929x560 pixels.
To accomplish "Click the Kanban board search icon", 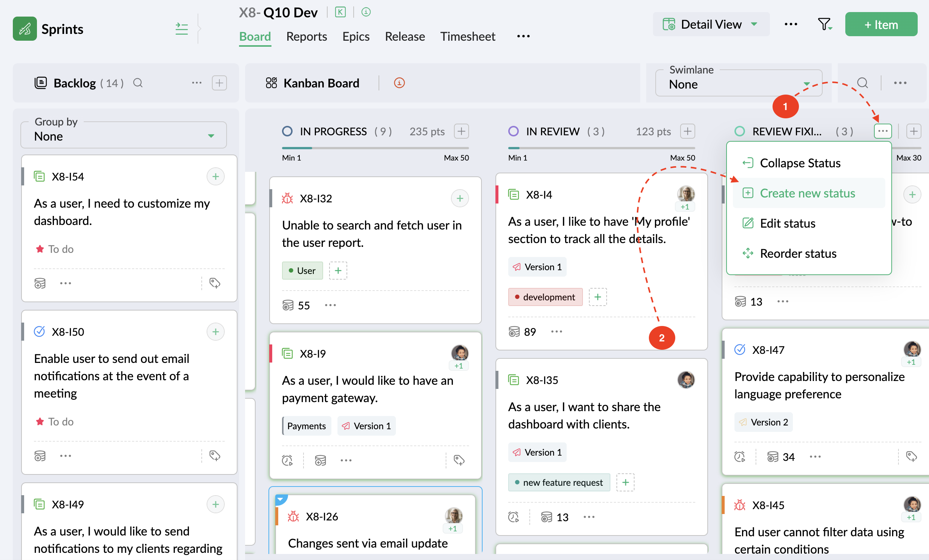I will pos(862,83).
